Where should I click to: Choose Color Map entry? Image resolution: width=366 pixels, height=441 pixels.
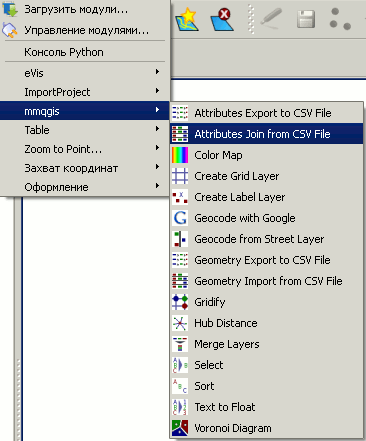(267, 155)
